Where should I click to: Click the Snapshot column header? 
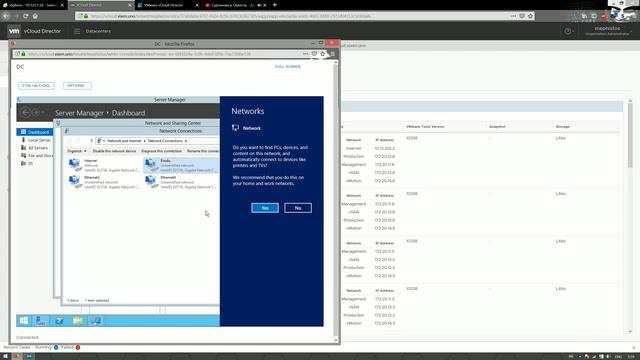[x=497, y=127]
